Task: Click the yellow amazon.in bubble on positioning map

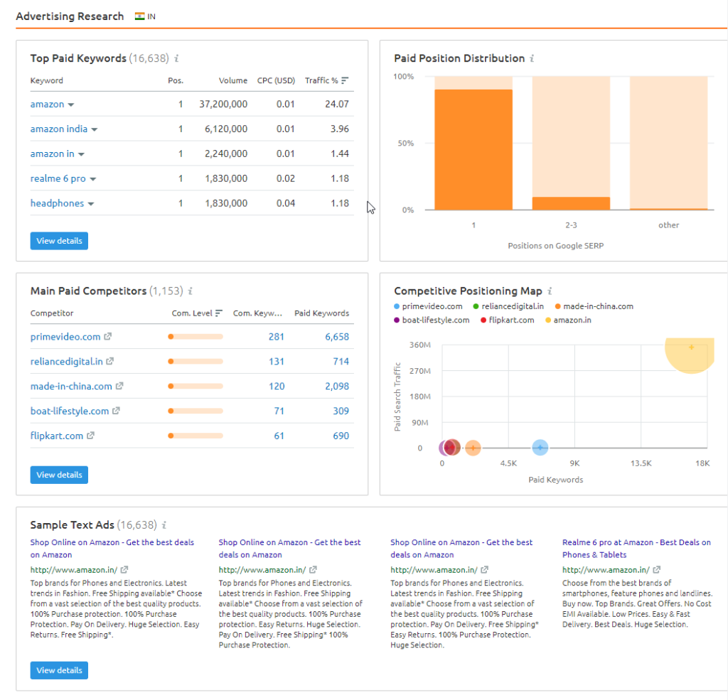Action: pyautogui.click(x=691, y=354)
